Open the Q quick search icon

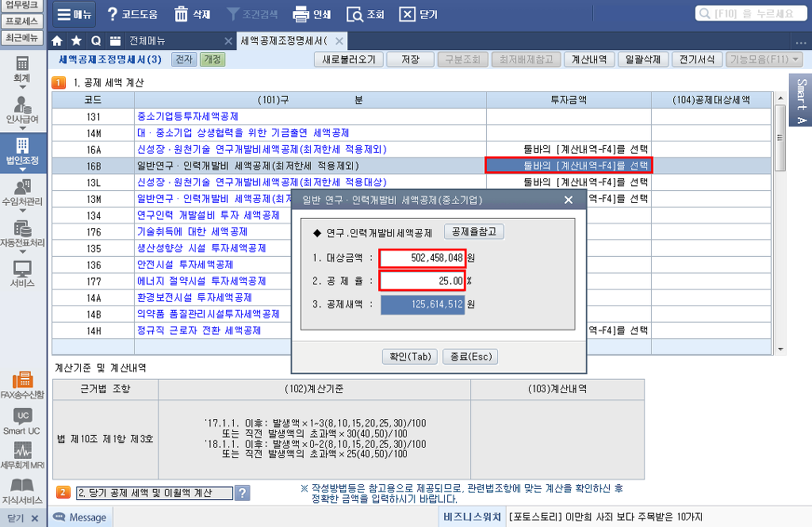(x=96, y=41)
